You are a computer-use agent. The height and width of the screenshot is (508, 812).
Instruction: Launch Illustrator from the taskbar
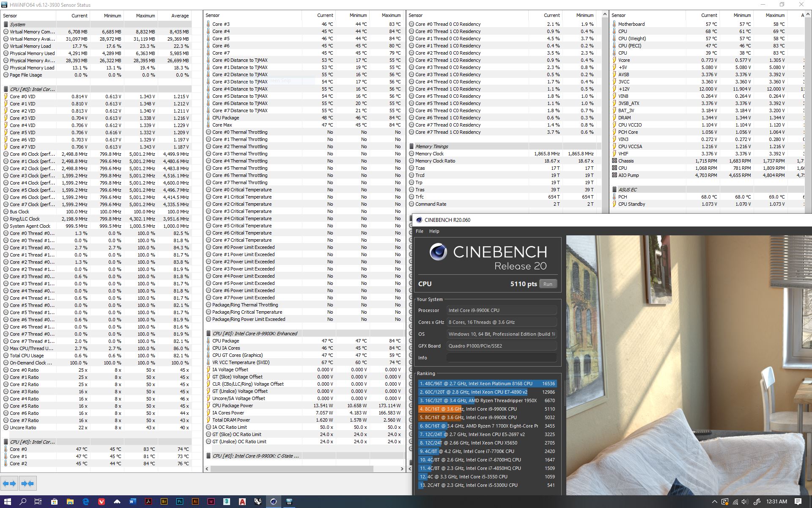[195, 502]
